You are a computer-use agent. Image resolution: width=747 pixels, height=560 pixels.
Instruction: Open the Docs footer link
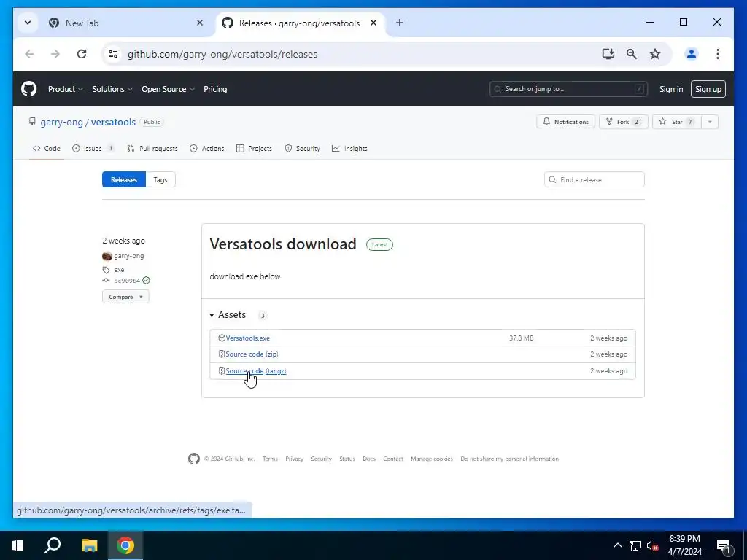(x=369, y=459)
